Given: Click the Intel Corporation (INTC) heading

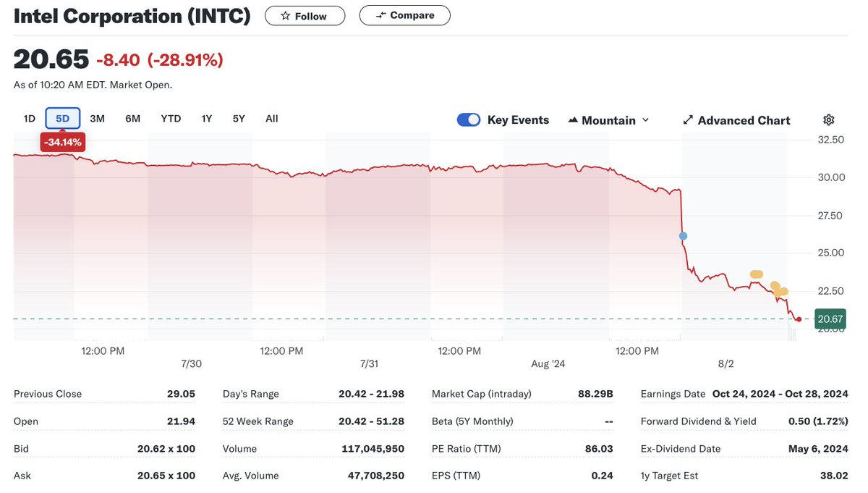Looking at the screenshot, I should tap(132, 16).
